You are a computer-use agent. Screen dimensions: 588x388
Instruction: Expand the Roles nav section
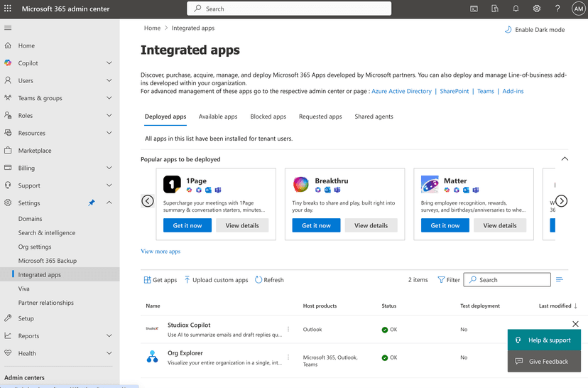109,115
